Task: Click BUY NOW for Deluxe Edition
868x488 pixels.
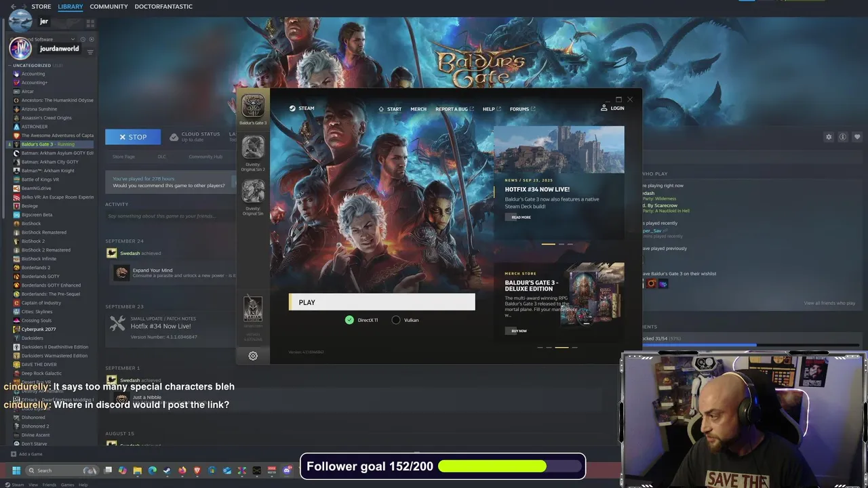Action: [516, 331]
